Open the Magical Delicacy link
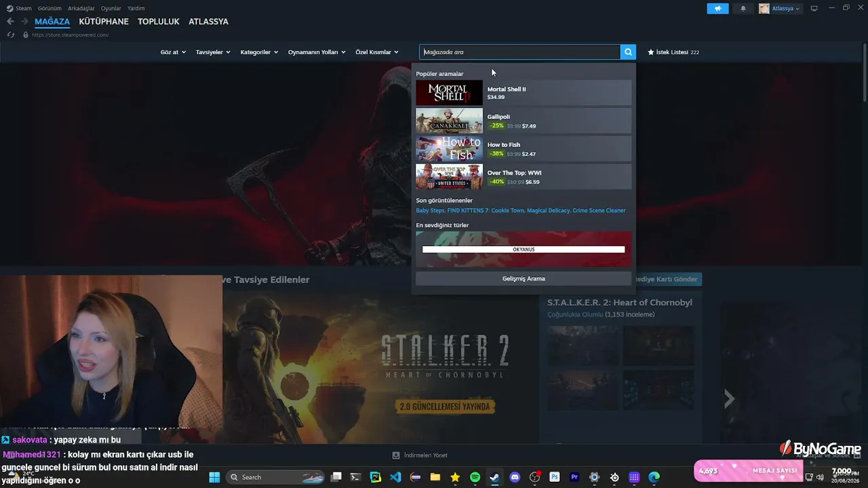868x488 pixels. 549,211
